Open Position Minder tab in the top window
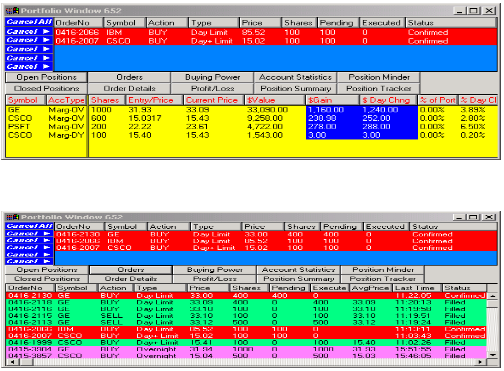504x371 pixels. pos(379,77)
